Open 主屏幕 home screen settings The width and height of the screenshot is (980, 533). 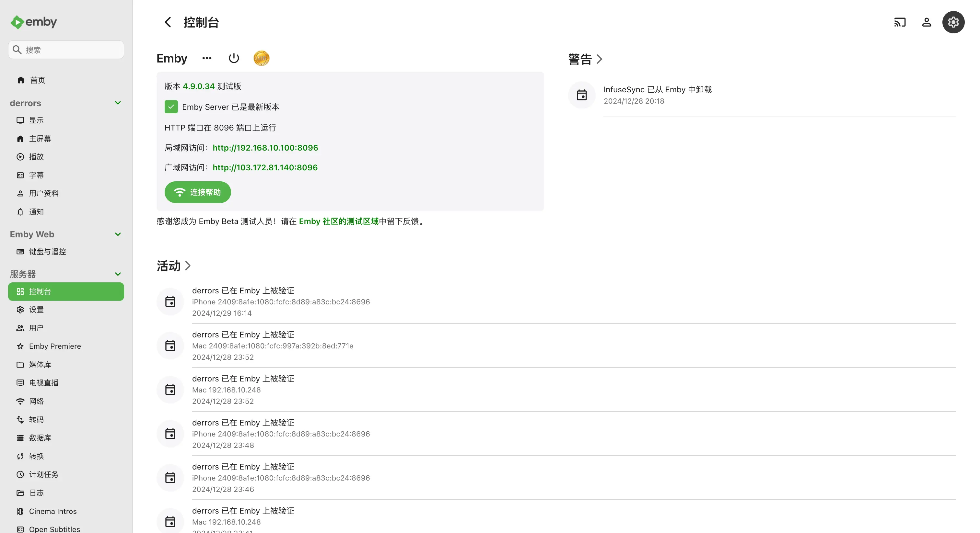coord(66,139)
